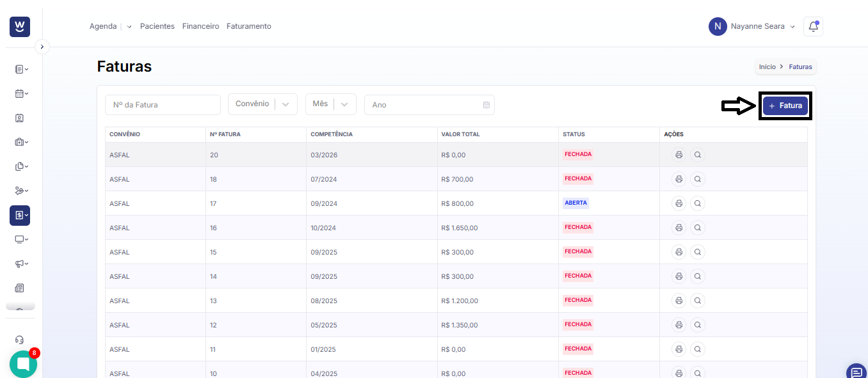The image size is (868, 378).
Task: View details of invoice number 17
Action: [x=698, y=203]
